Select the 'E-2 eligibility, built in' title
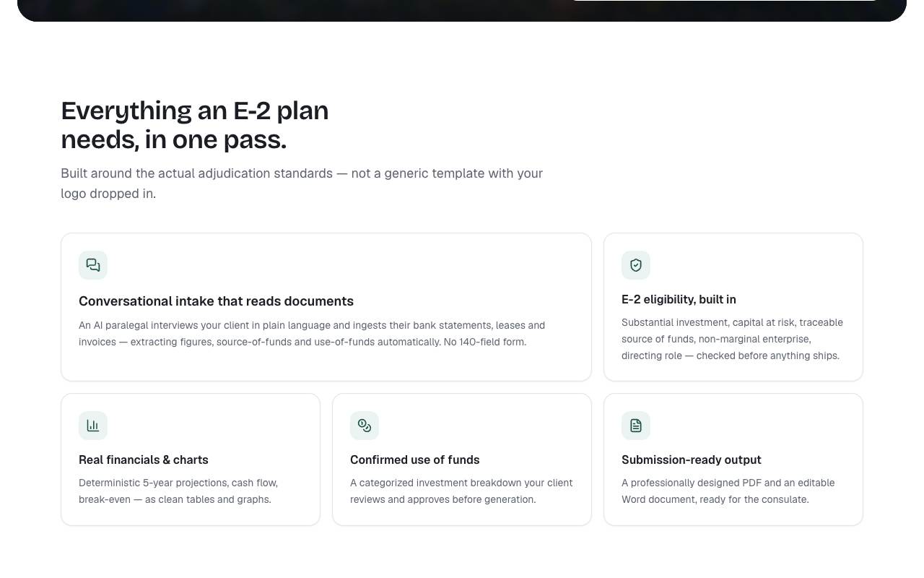Image resolution: width=924 pixels, height=578 pixels. point(679,299)
